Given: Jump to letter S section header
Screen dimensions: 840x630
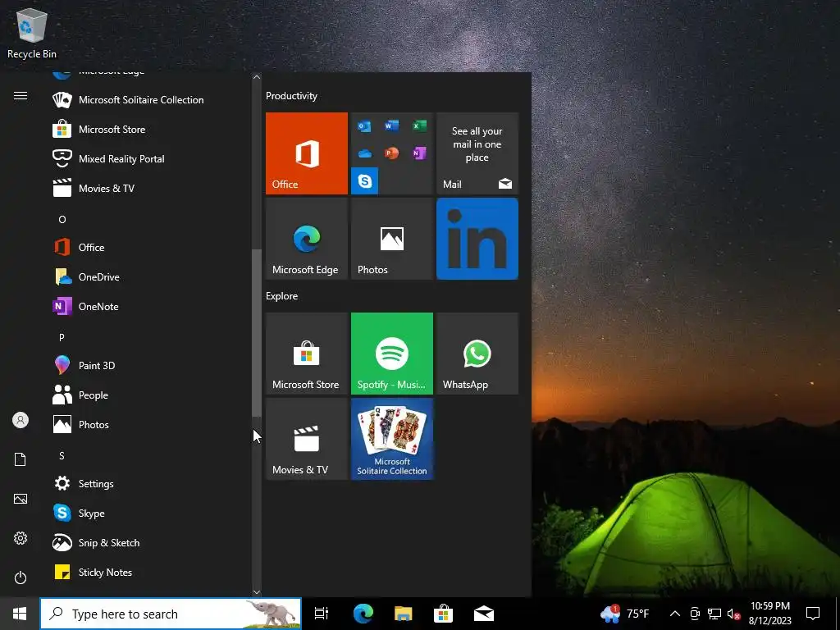Looking at the screenshot, I should pyautogui.click(x=62, y=456).
